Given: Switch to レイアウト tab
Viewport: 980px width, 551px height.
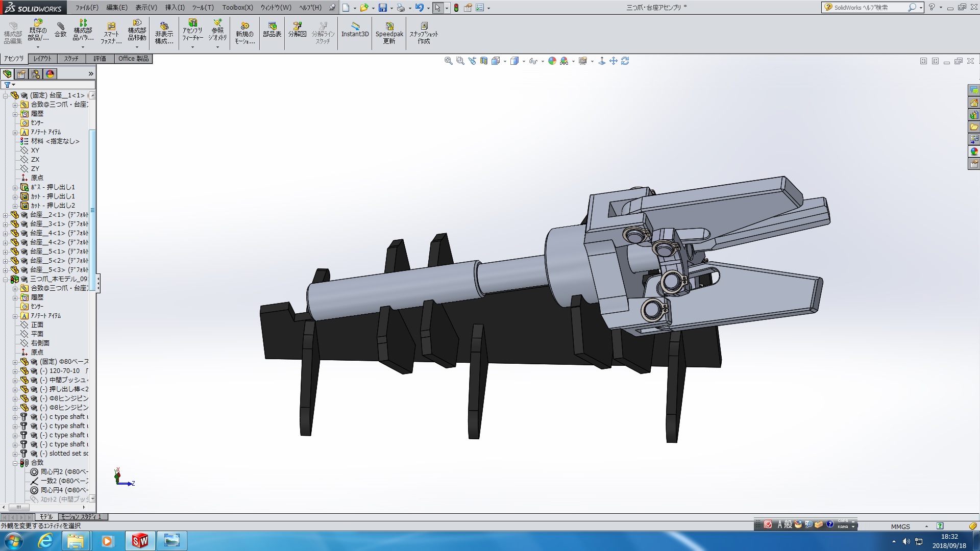Looking at the screenshot, I should 42,59.
